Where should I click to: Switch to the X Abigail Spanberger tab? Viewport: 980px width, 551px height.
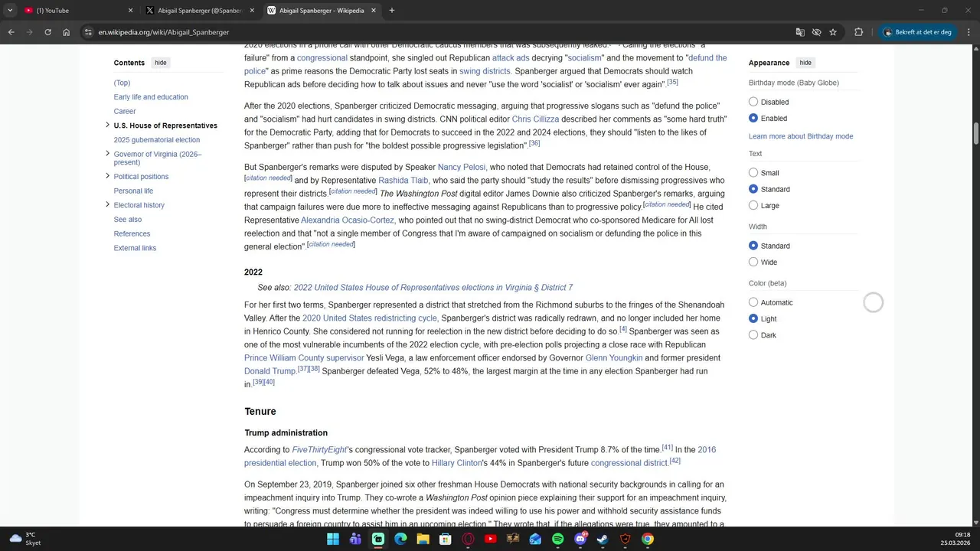200,11
